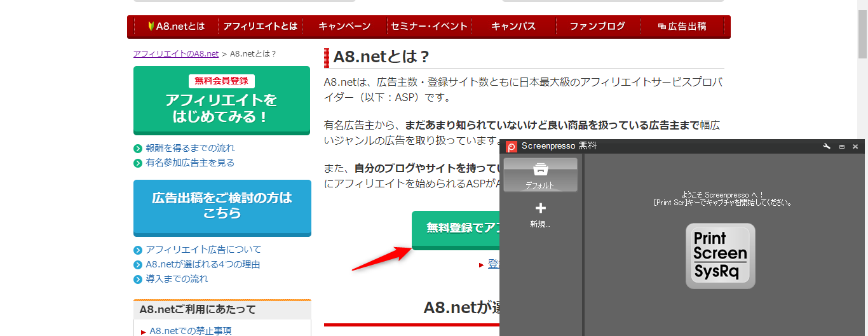
Task: Click the browser vertical scrollbar up arrow
Action: [x=862, y=5]
